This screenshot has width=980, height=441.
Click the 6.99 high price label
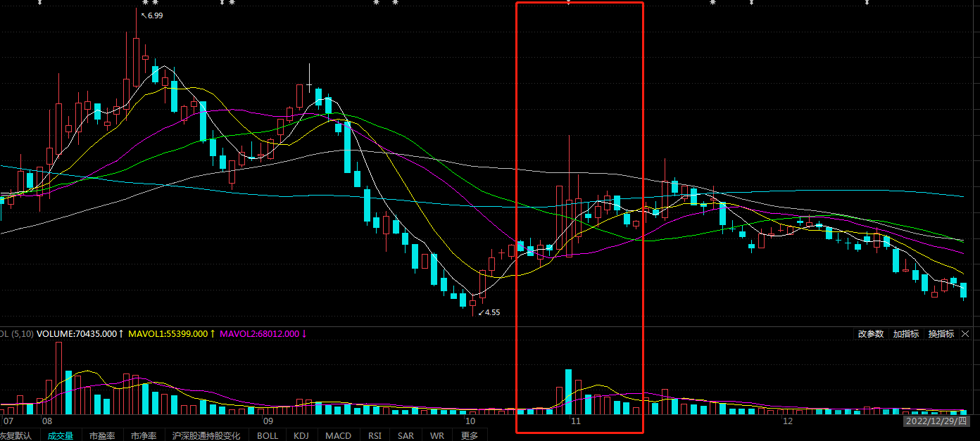(155, 15)
